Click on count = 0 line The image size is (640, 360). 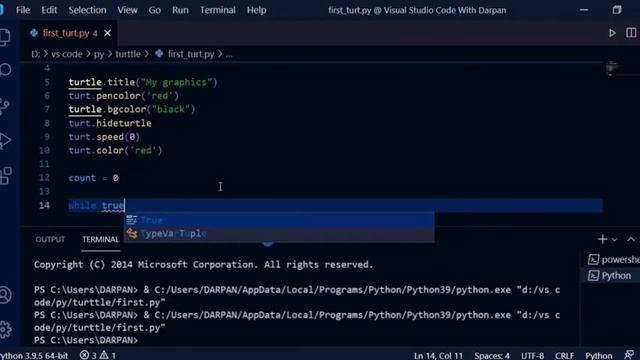[x=93, y=178]
